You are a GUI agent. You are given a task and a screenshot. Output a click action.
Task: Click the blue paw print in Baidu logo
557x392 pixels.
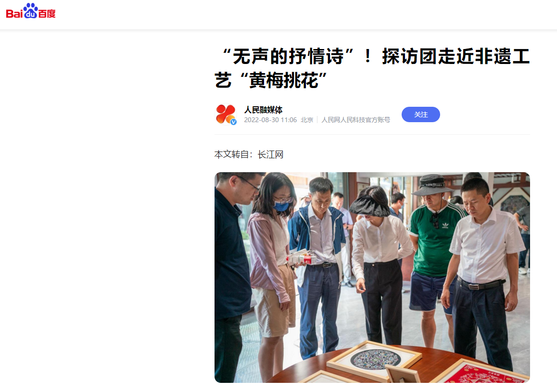[x=31, y=11]
